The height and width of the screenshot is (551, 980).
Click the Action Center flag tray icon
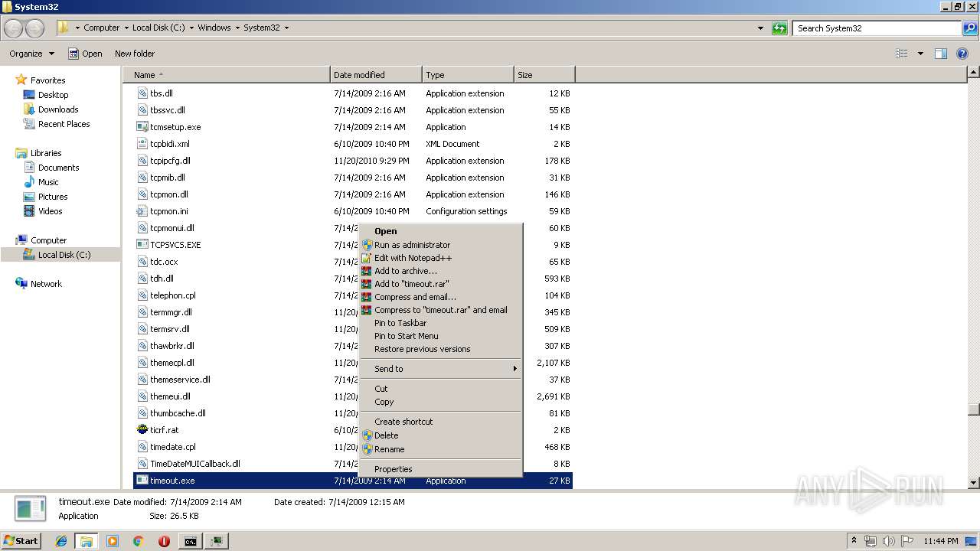coord(906,541)
